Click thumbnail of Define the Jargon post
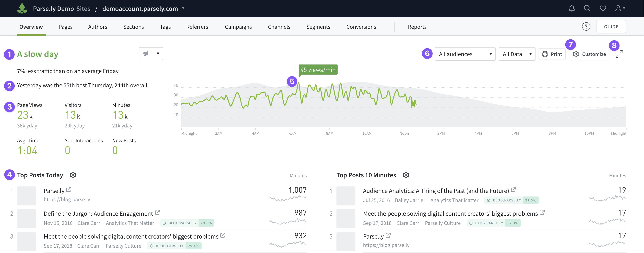 (26, 218)
